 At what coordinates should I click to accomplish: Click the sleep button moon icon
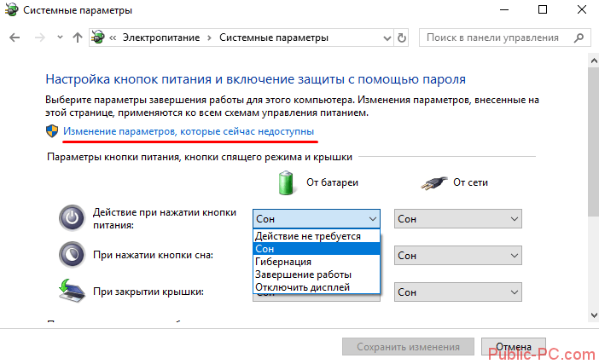pyautogui.click(x=72, y=255)
